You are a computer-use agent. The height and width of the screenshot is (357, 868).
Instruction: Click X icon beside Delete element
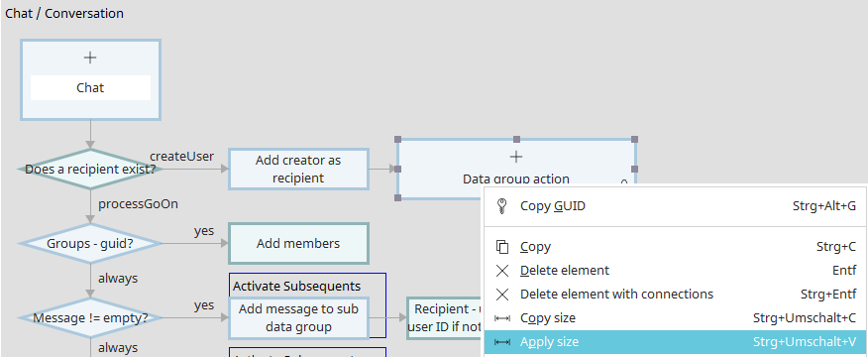click(x=502, y=271)
